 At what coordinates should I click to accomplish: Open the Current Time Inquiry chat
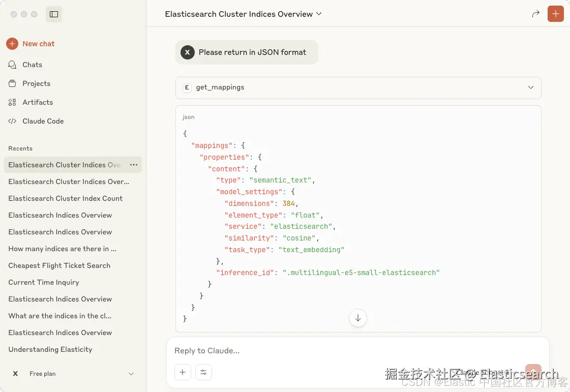point(44,282)
